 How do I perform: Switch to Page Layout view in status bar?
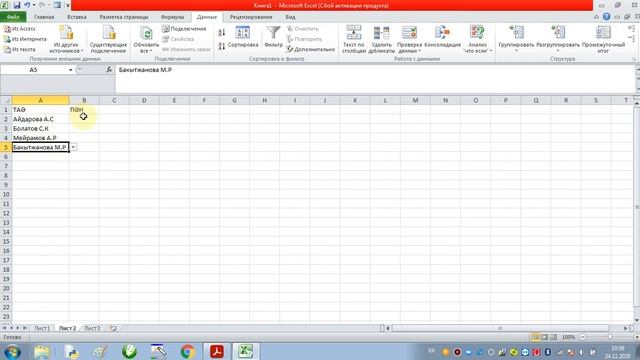click(x=544, y=337)
